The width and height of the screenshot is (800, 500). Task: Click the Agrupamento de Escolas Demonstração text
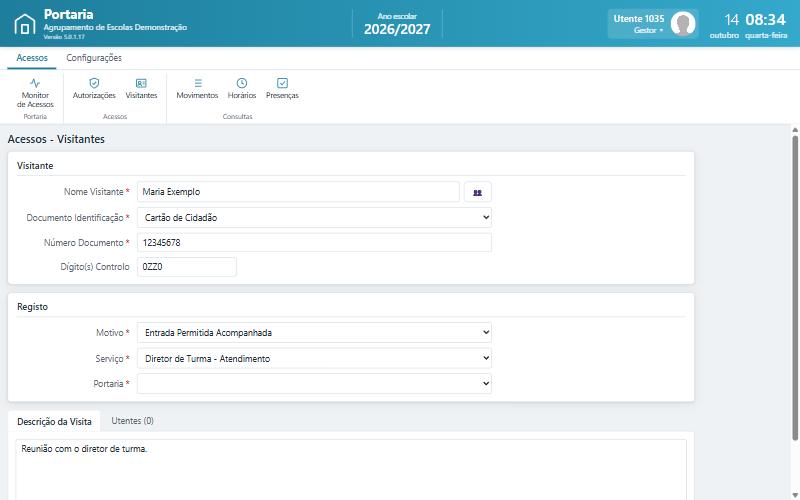pos(115,27)
